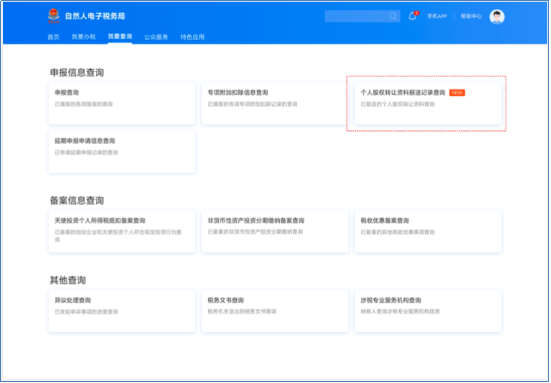The image size is (551, 383).
Task: Open 个人股权转让资料报送记录查询 card
Action: click(428, 103)
